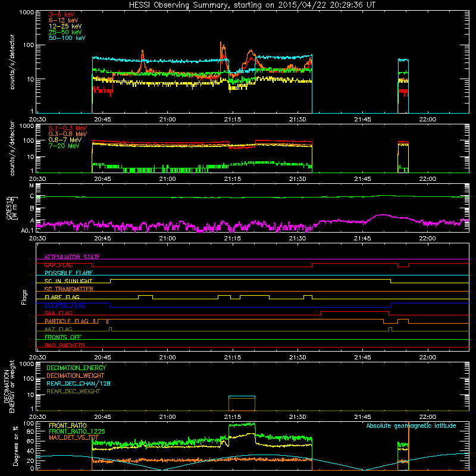The width and height of the screenshot is (476, 476).
Task: Click 'Absolute geomagnetic latitude' label
Action: (x=411, y=426)
